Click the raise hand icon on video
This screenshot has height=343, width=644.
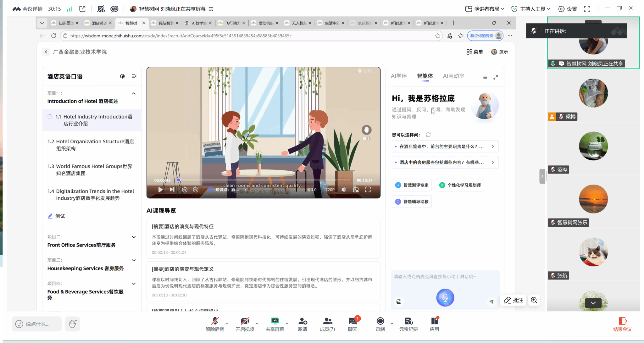tap(366, 130)
